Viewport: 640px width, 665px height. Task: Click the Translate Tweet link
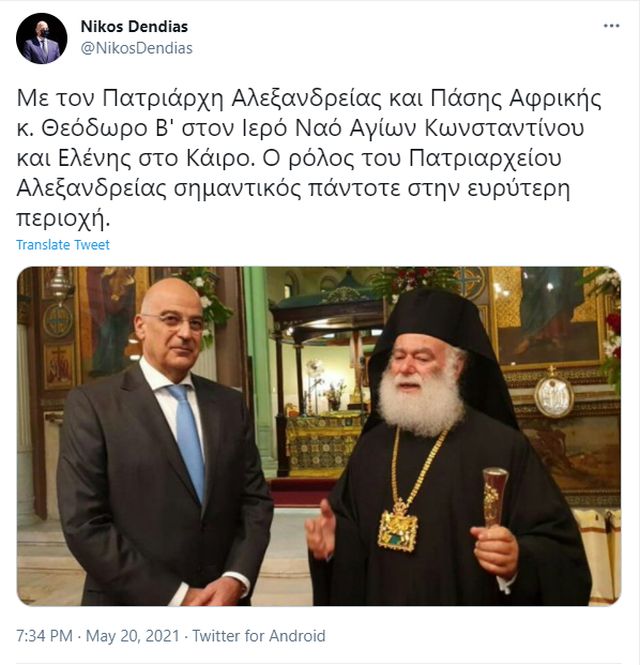tap(63, 245)
